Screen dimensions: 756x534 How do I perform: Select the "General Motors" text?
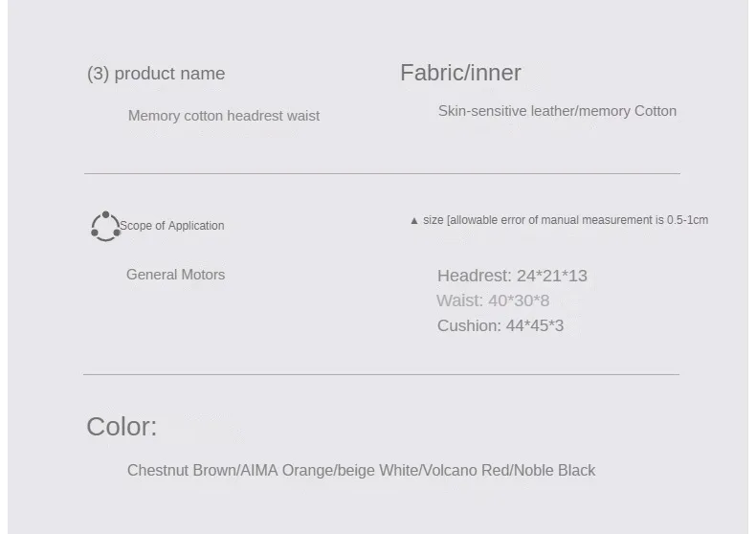[176, 275]
